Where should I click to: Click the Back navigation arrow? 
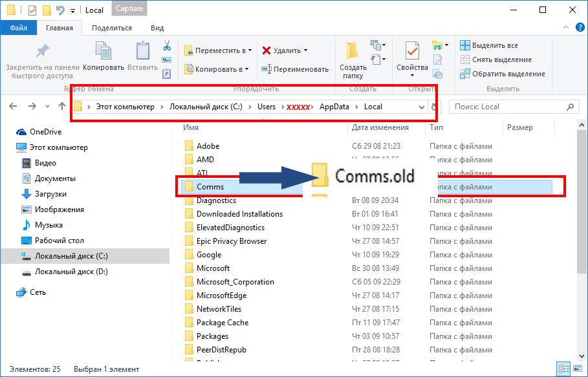coord(14,107)
